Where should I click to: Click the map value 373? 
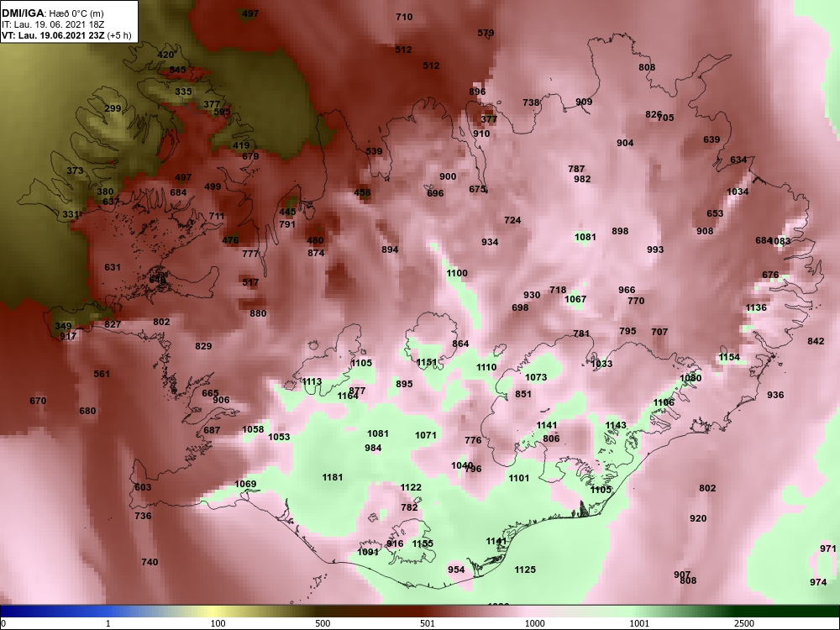click(x=75, y=171)
